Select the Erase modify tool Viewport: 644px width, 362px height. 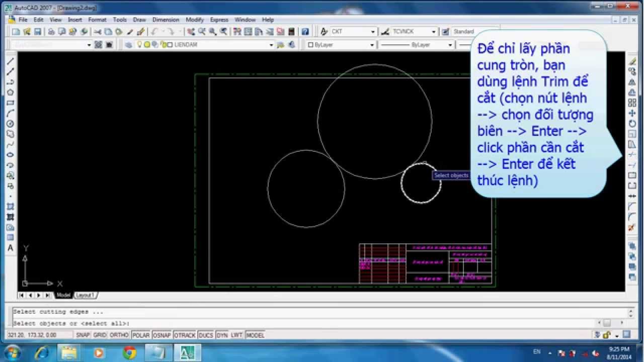click(x=632, y=61)
